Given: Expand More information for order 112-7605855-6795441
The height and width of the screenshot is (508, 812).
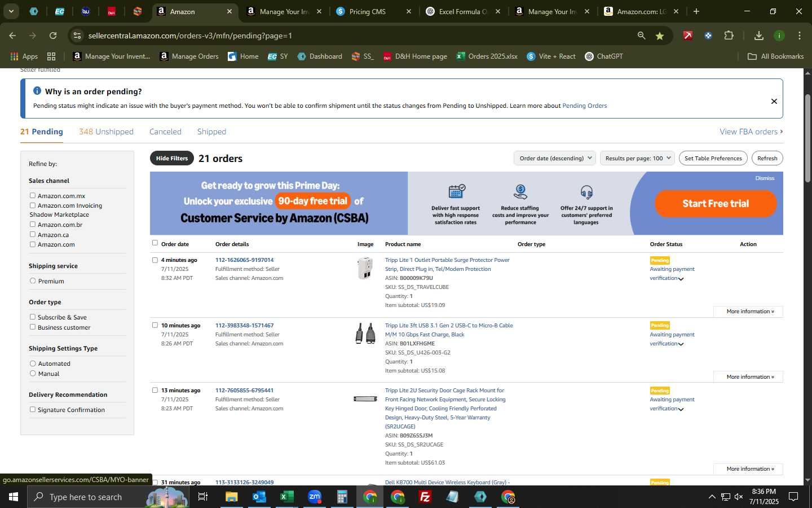Looking at the screenshot, I should (x=748, y=468).
